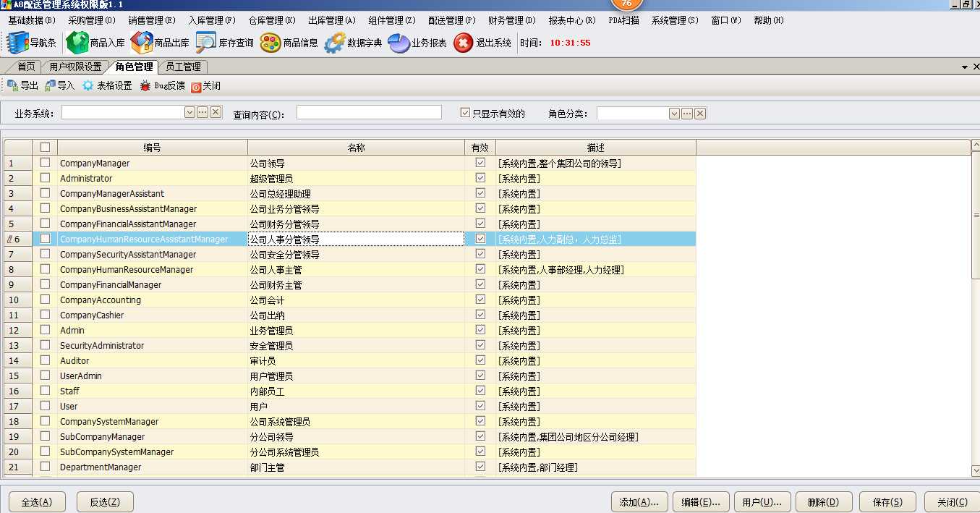
Task: Switch to the 首页 tab
Action: [x=26, y=67]
